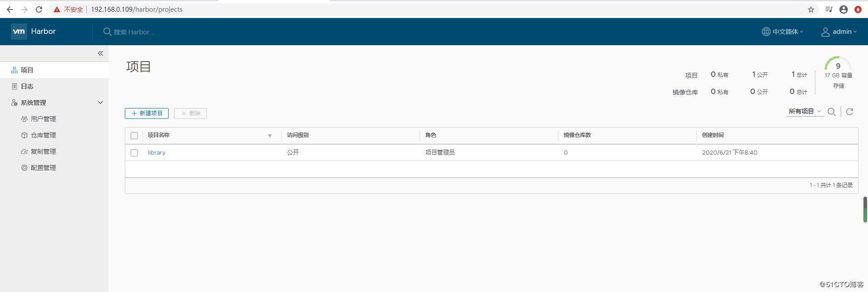The image size is (868, 292).
Task: Refresh the project list with refresh icon
Action: (849, 112)
